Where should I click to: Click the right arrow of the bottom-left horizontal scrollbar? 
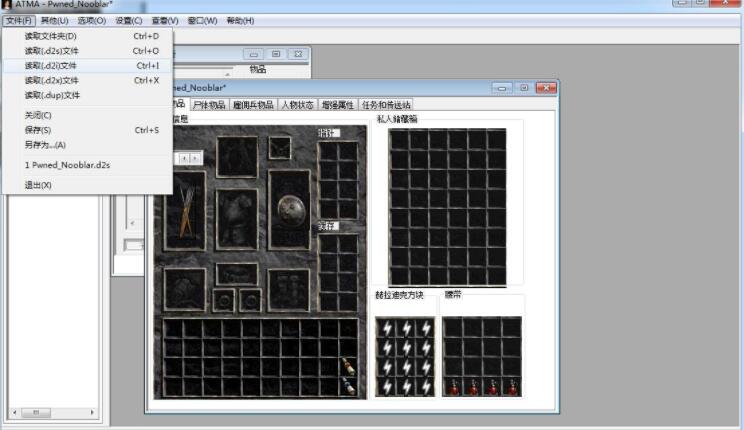coord(92,412)
